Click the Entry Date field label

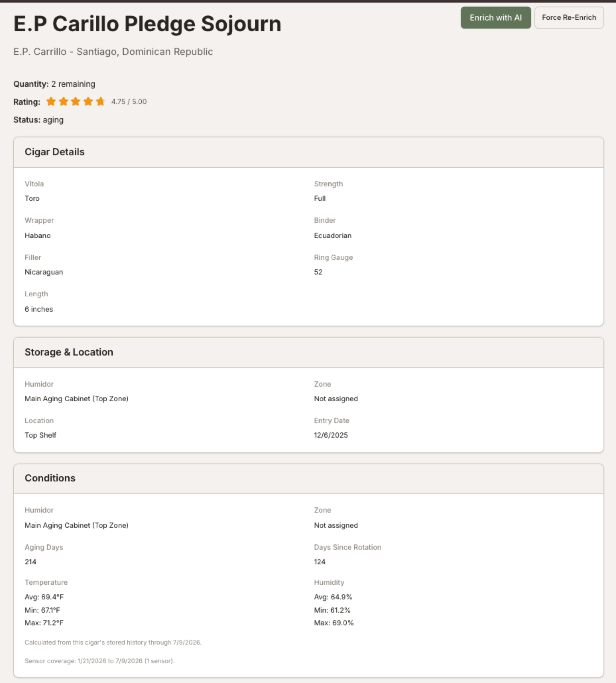[x=332, y=421]
